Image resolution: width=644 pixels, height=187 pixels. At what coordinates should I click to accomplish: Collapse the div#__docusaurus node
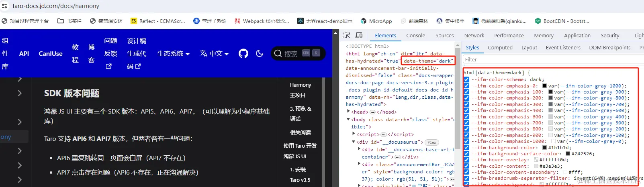pos(354,142)
